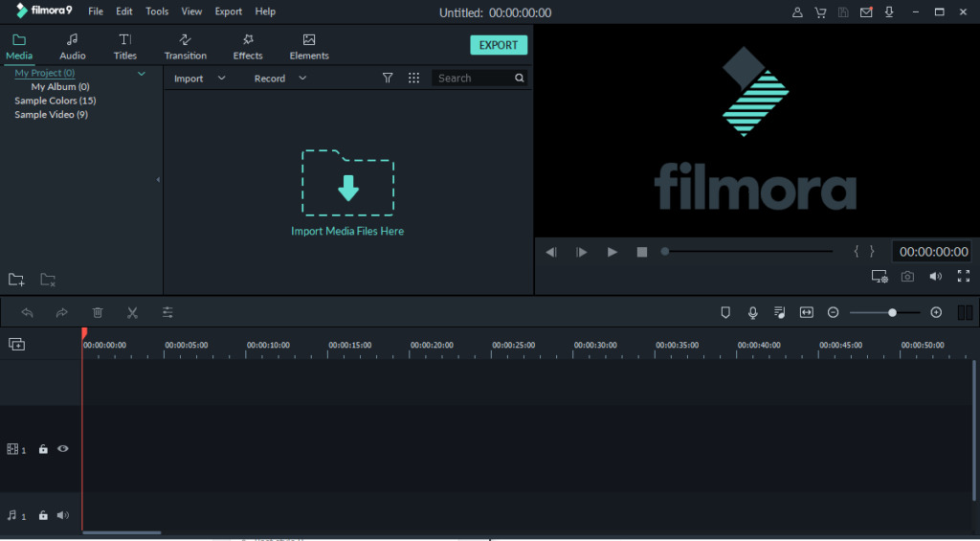Open the Edit adjustments sliders icon
Screen dimensions: 980x541
point(167,312)
